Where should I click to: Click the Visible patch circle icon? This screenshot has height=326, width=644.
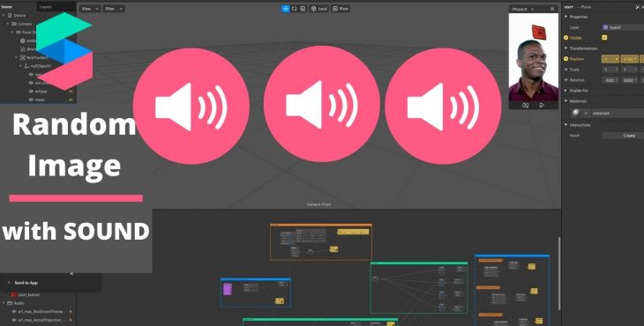coord(566,38)
